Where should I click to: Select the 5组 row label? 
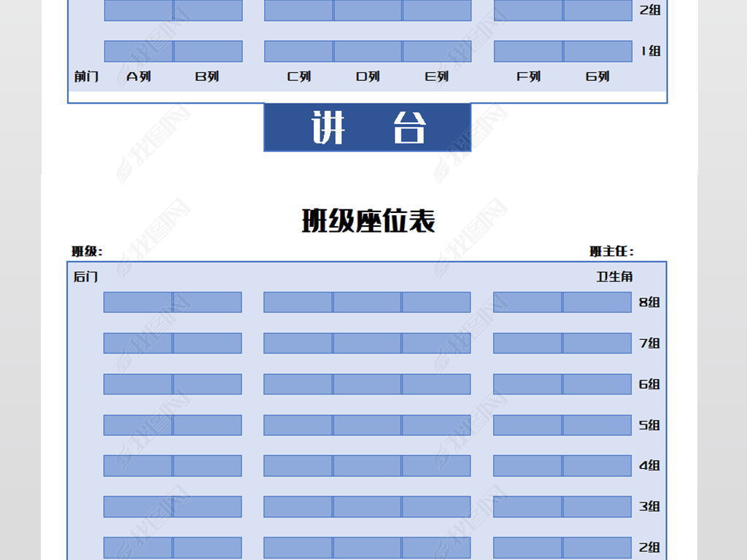tap(649, 424)
